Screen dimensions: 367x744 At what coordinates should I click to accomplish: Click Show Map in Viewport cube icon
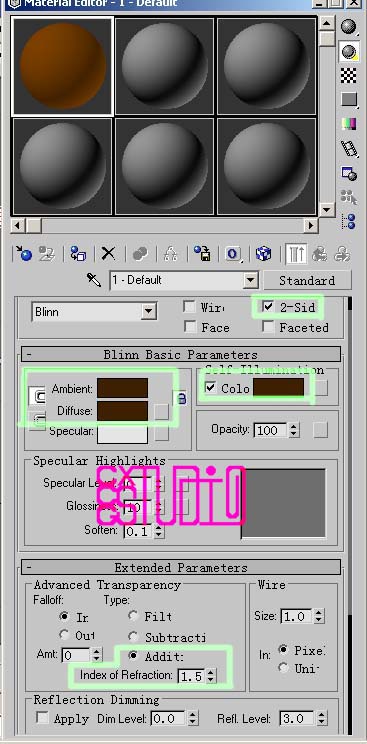click(x=263, y=254)
